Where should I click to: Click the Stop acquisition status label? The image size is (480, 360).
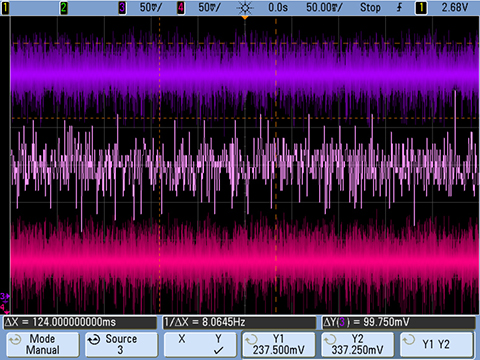pyautogui.click(x=370, y=7)
